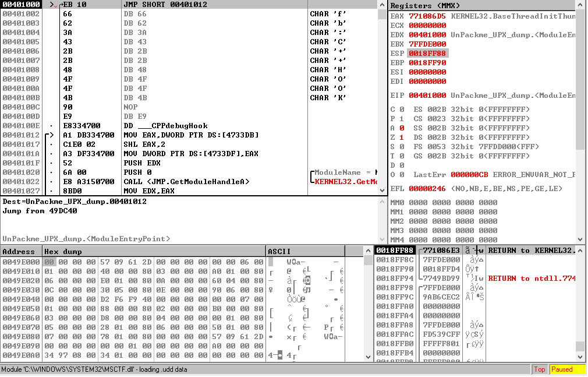Select the EDX register value 00401000
Viewport: 588px width, 377px height.
427,35
